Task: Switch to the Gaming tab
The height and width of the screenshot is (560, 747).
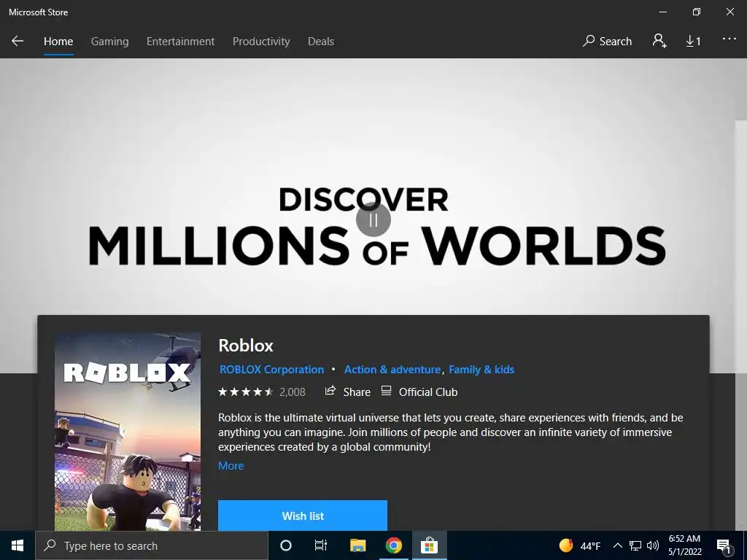Action: [109, 42]
